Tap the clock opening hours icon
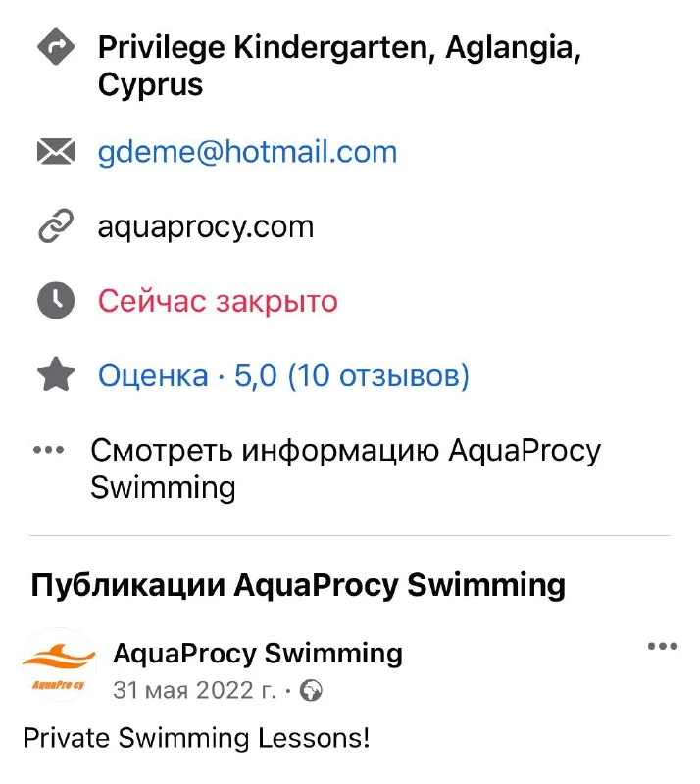The width and height of the screenshot is (700, 784). [x=56, y=301]
